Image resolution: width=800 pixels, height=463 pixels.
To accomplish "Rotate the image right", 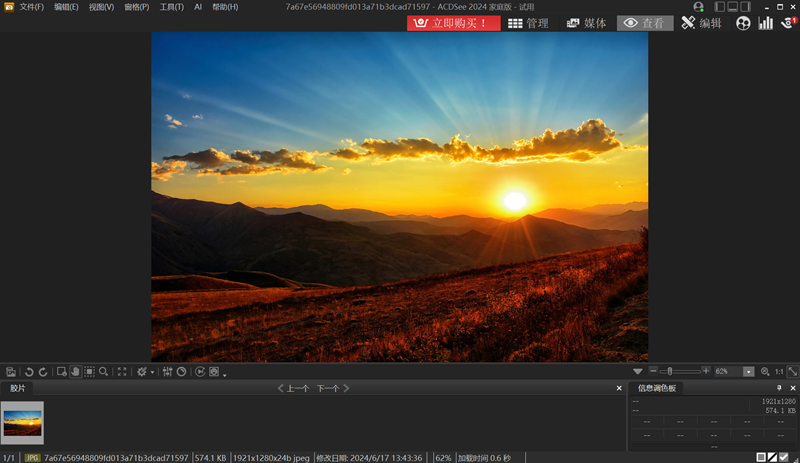I will (43, 372).
